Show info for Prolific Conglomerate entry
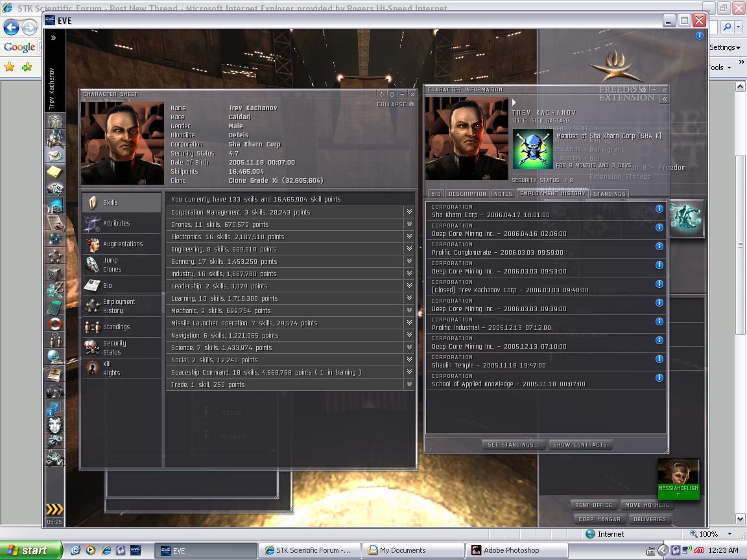Screen dimensions: 747x560 [659, 246]
